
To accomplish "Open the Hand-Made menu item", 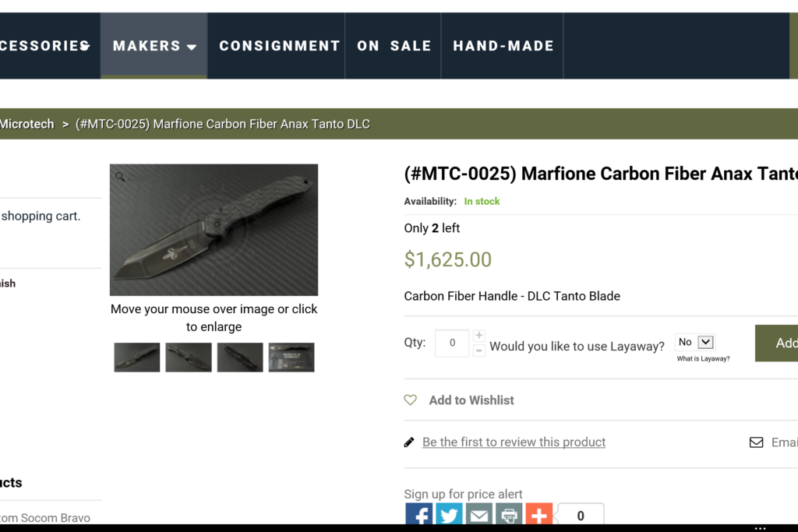I will point(503,46).
